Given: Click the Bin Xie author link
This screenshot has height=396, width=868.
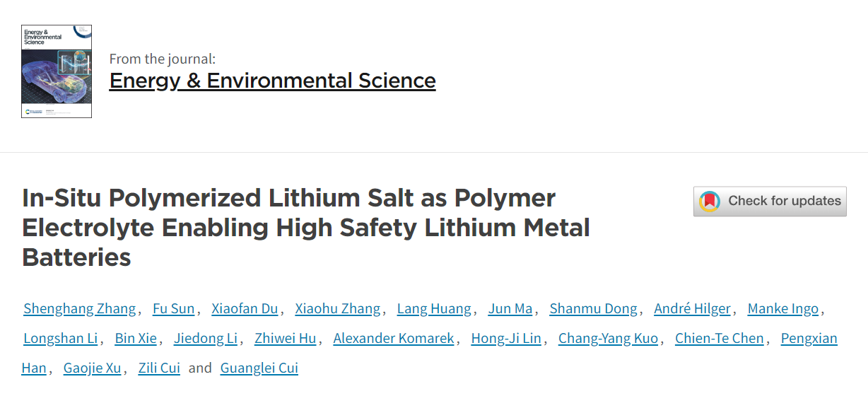Looking at the screenshot, I should [x=136, y=338].
